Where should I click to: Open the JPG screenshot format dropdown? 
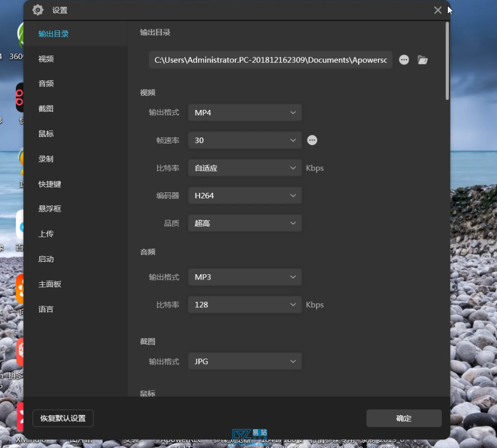pyautogui.click(x=244, y=361)
